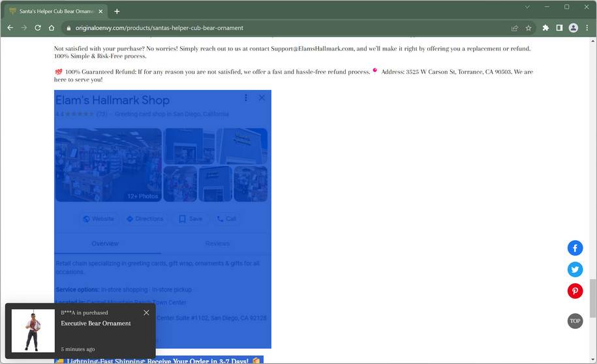Screen dimensions: 597x364
Task: Open a new browser tab
Action: point(117,12)
